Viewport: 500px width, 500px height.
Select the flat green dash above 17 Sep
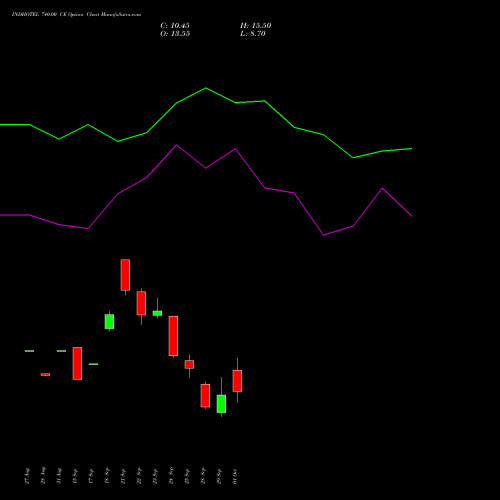tap(93, 364)
